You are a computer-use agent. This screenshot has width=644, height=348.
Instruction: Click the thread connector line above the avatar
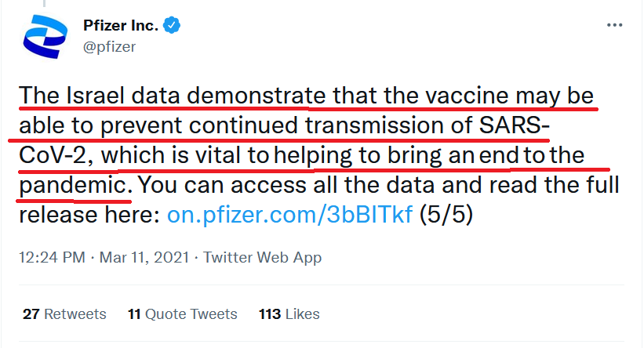coord(44,3)
